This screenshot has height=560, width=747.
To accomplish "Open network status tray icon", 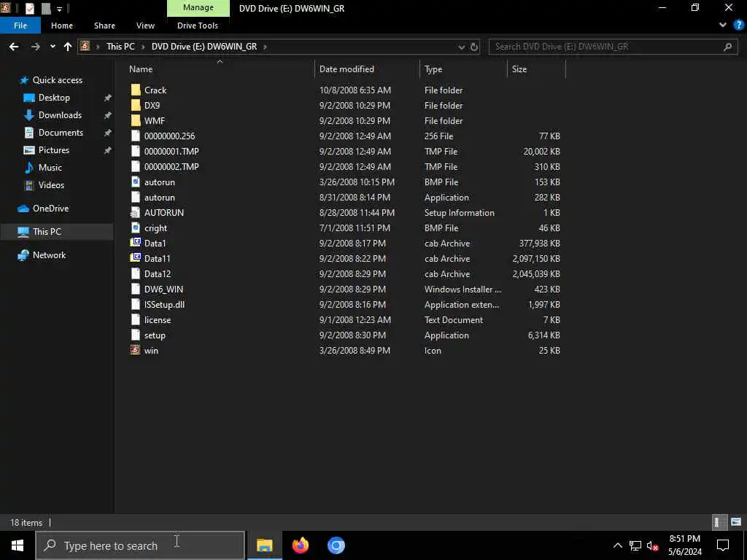I will click(635, 545).
